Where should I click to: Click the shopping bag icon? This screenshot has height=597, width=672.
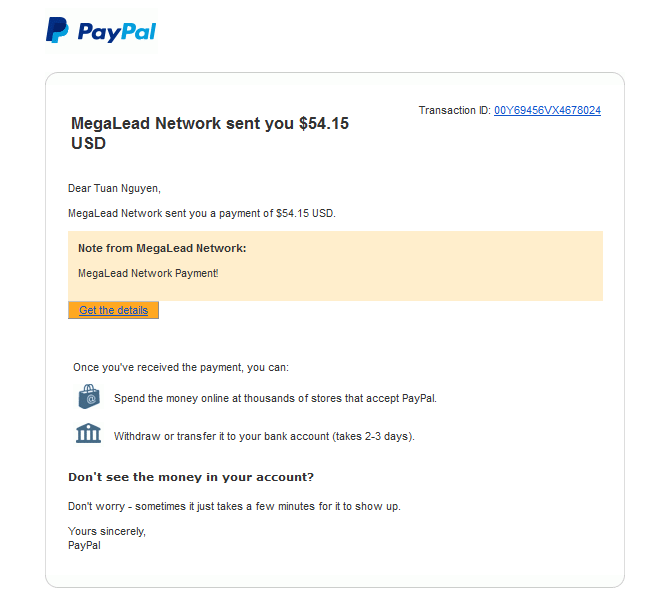point(89,397)
